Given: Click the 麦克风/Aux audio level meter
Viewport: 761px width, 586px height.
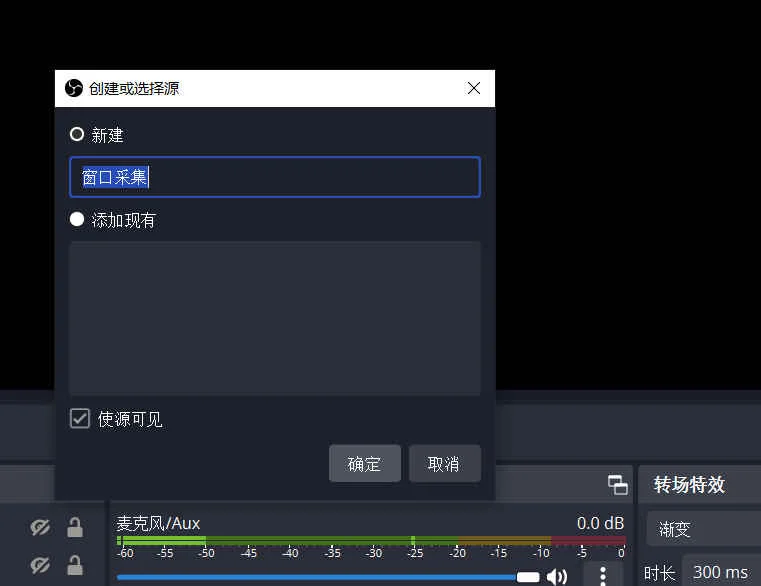Looking at the screenshot, I should click(x=371, y=540).
